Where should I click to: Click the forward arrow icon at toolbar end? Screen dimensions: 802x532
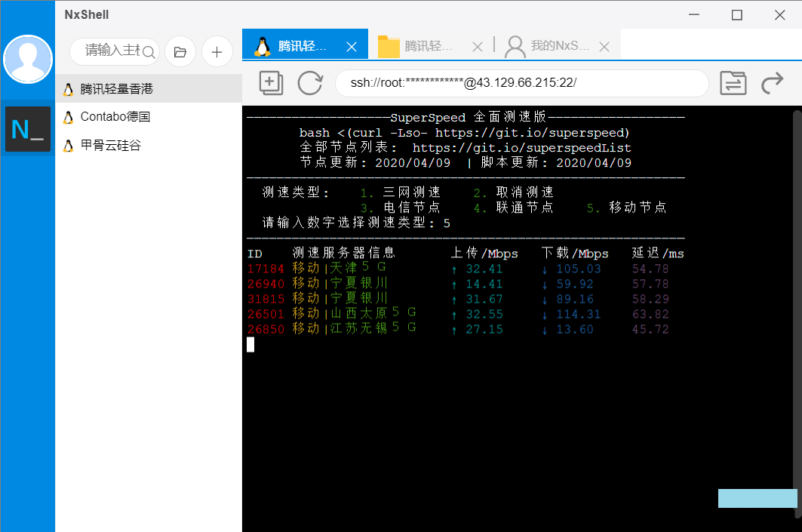(772, 83)
